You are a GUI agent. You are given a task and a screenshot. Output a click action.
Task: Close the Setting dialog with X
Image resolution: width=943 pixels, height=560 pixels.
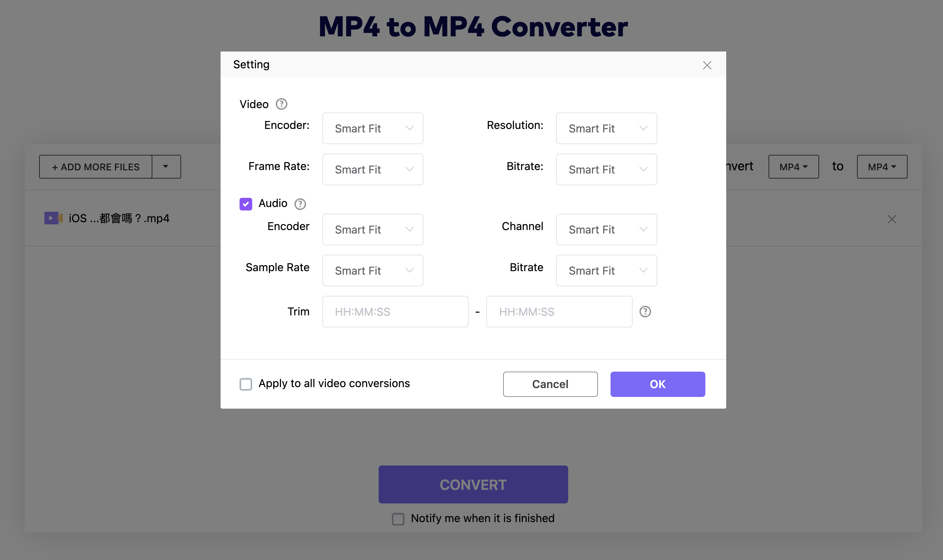click(707, 65)
